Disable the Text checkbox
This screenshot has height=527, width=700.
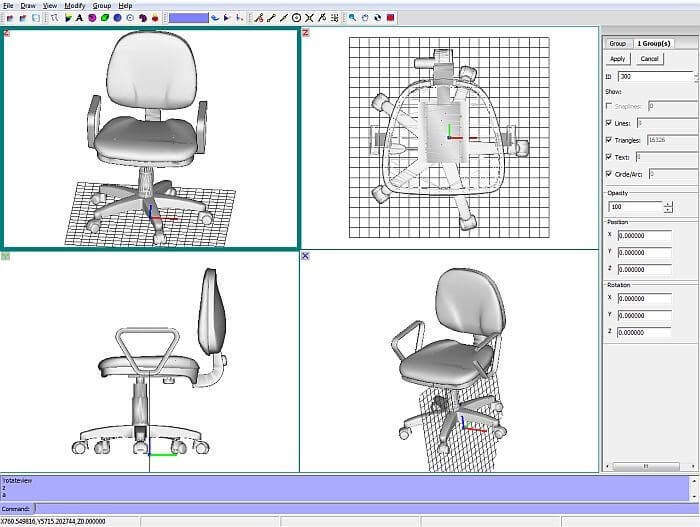(608, 157)
